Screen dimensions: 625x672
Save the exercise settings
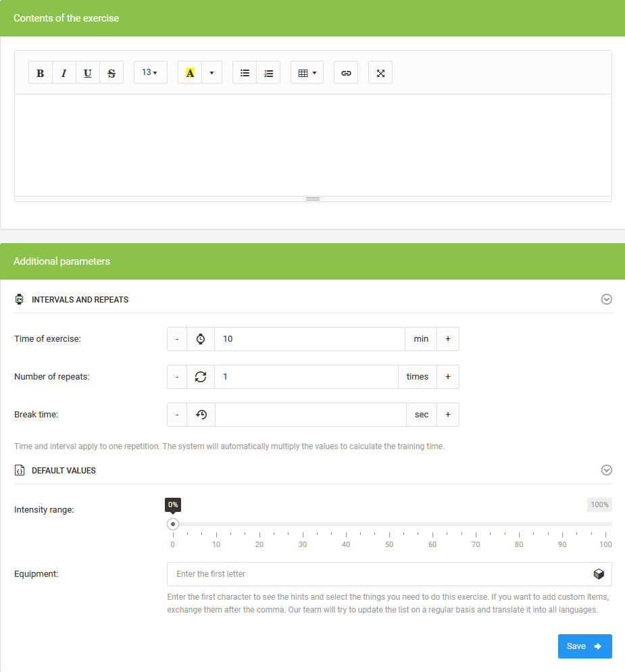(x=584, y=646)
